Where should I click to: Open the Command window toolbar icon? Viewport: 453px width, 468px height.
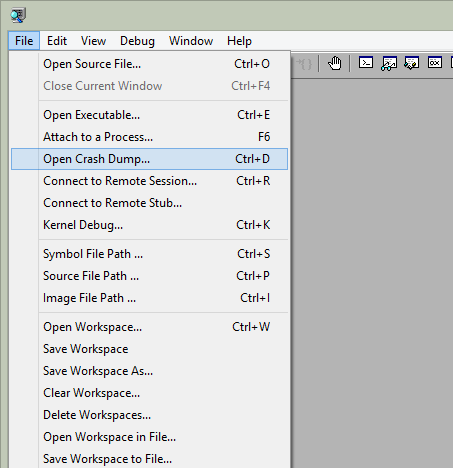click(366, 63)
